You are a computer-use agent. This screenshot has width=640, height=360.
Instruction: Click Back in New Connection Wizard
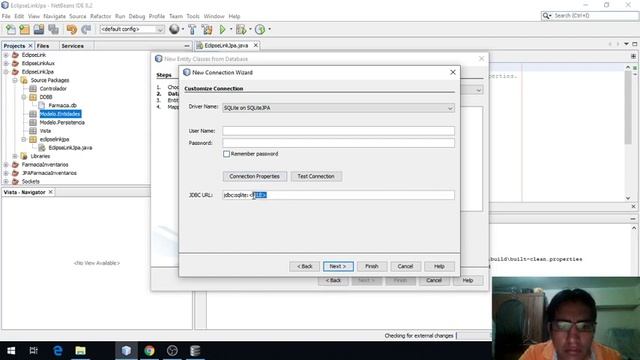tap(304, 266)
